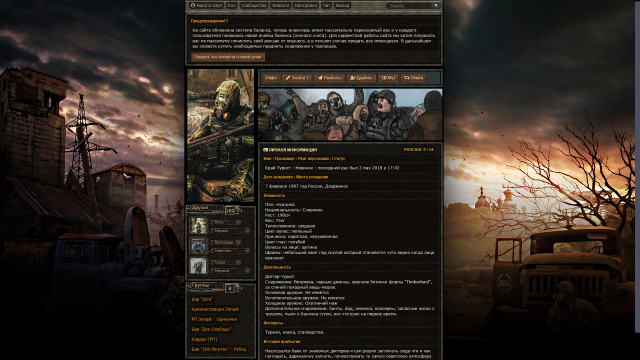The image size is (640, 360).
Task: Open the Чат menu item
Action: pos(326,6)
